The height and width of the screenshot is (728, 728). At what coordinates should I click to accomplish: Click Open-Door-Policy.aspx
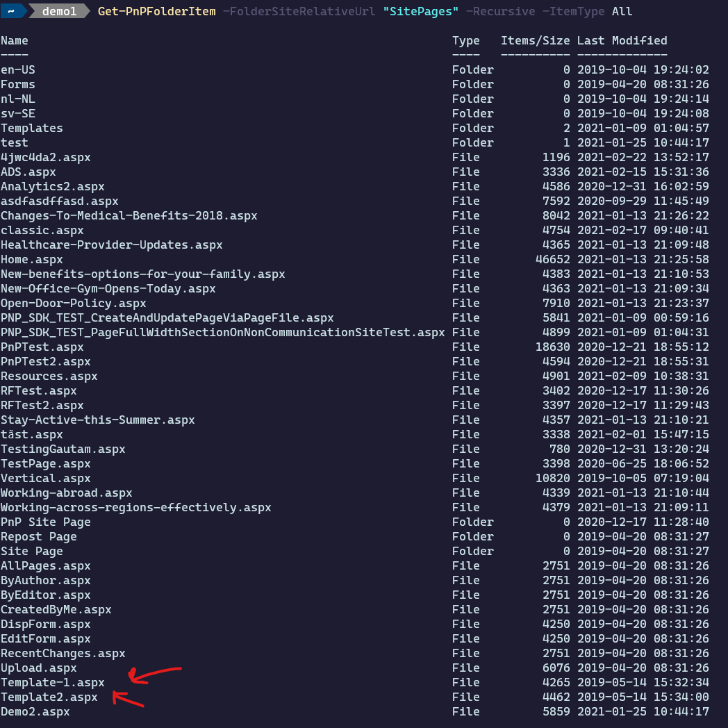[74, 303]
